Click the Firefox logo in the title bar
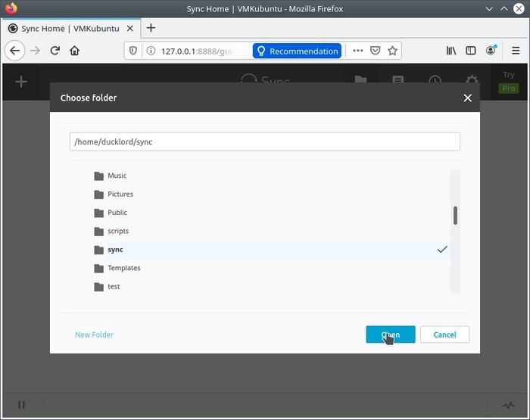 coord(11,9)
